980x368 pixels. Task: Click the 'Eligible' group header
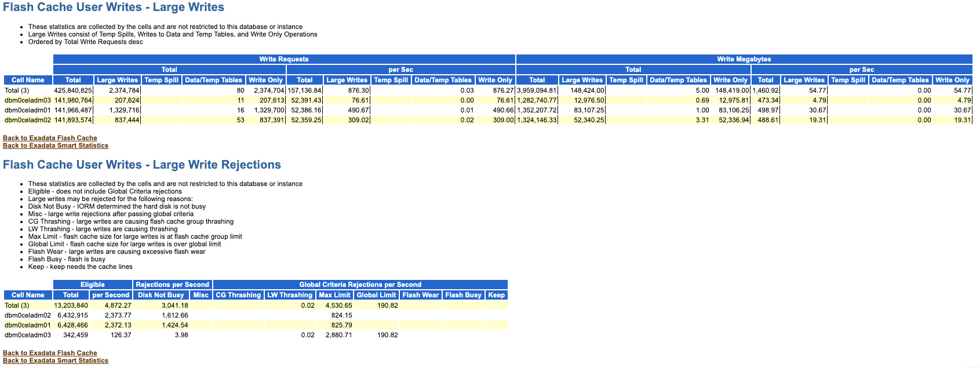93,285
